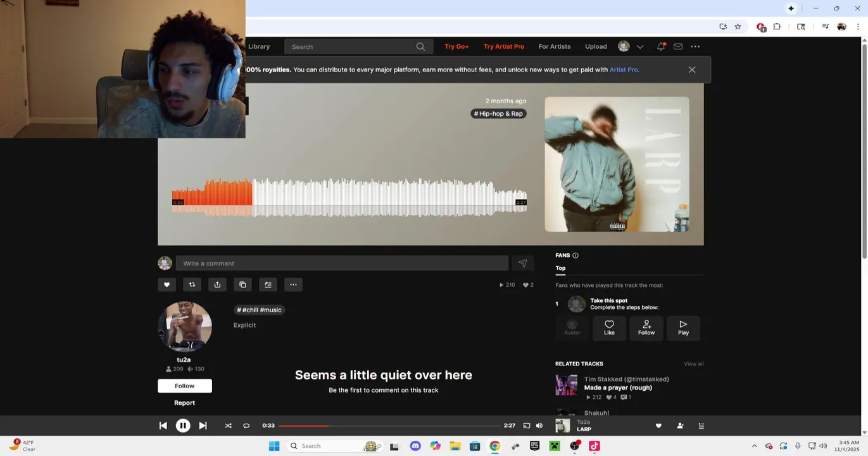Open the Fans info icon
This screenshot has height=456, width=868.
pos(576,255)
